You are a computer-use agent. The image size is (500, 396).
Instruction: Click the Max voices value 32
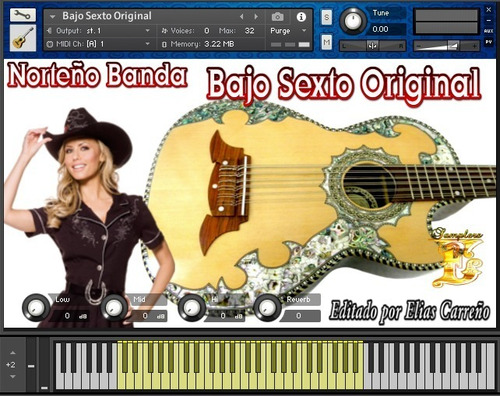tap(250, 31)
